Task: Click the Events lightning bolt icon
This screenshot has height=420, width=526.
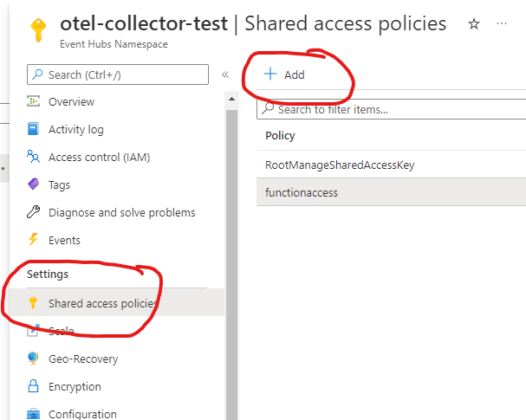Action: 34,240
